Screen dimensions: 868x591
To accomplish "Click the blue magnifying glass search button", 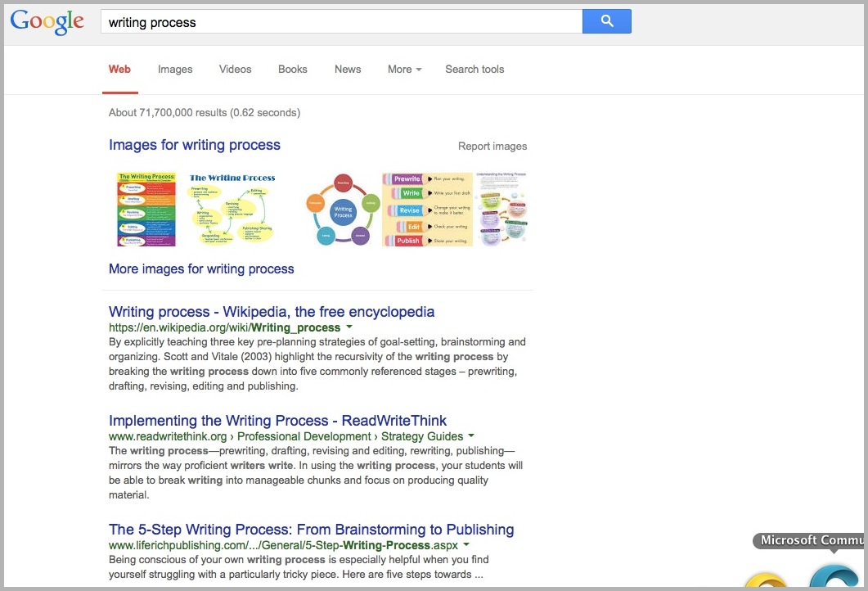I will point(606,22).
